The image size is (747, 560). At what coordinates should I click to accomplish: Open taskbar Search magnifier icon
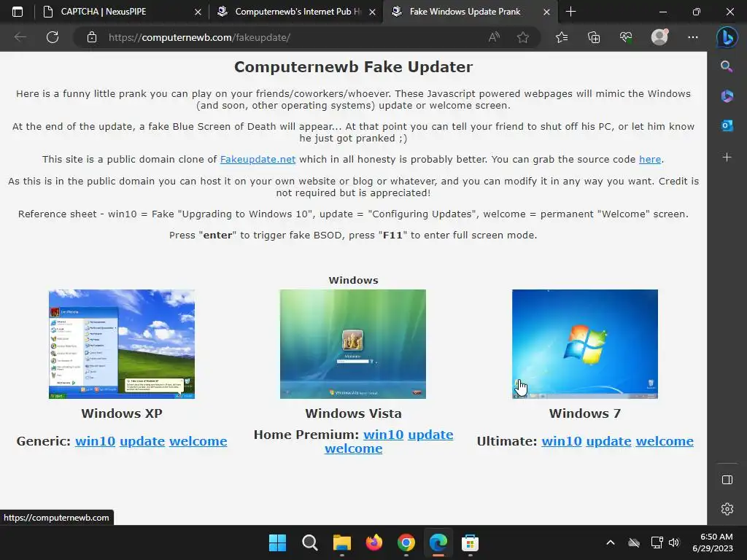[309, 542]
